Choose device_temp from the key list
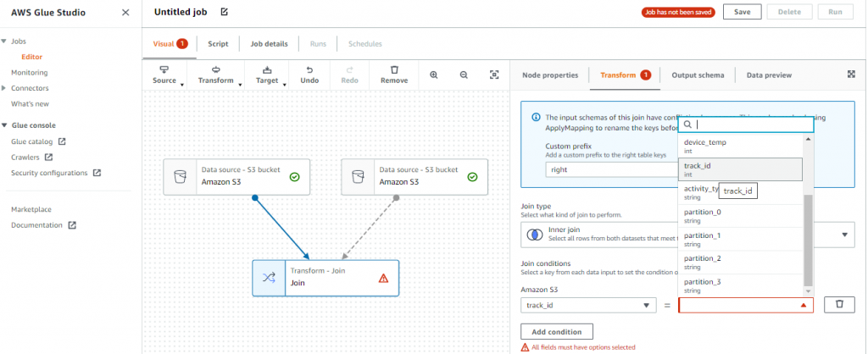Screen dimensions: 868x354 741,146
